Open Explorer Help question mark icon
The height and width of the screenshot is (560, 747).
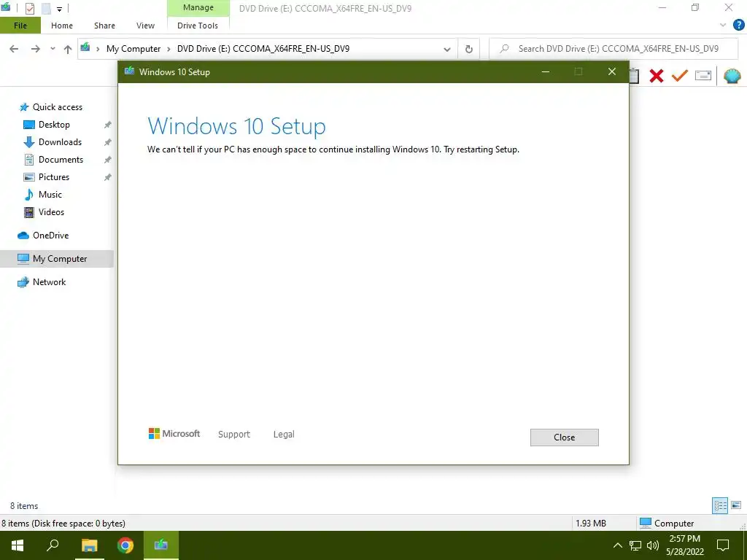[x=738, y=26]
